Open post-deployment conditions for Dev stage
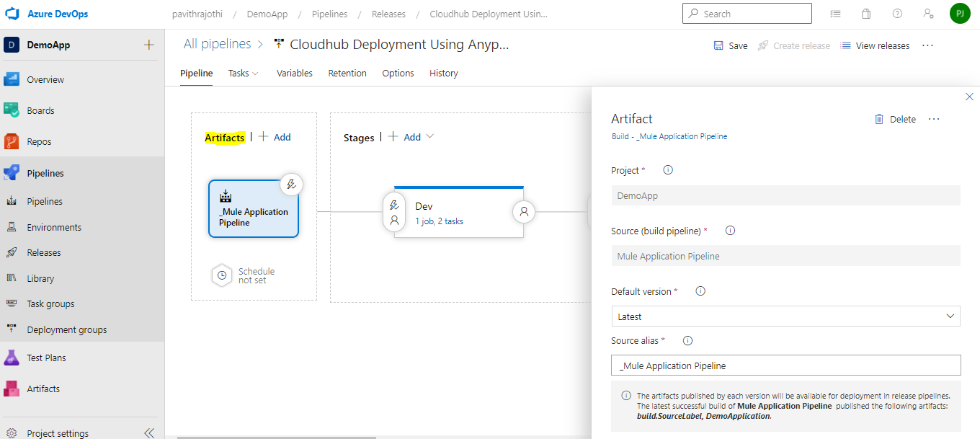Viewport: 980px width, 439px height. click(x=524, y=212)
